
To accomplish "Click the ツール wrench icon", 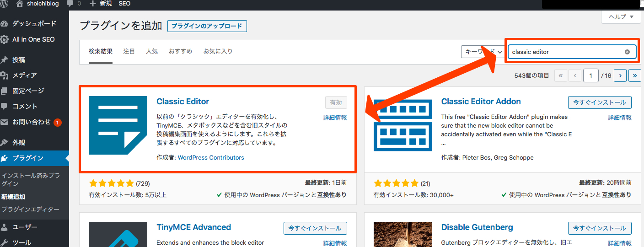I will pyautogui.click(x=4, y=243).
